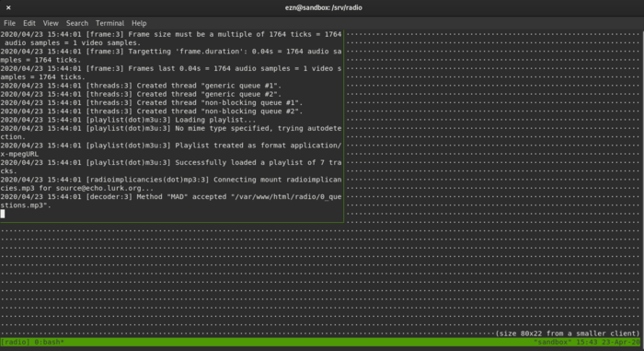Open the Search menu

[76, 23]
